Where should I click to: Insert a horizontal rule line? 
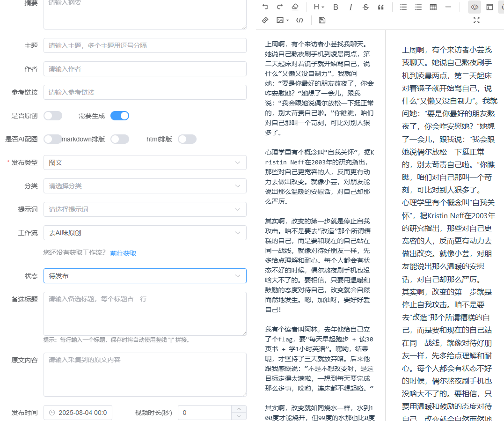(x=448, y=7)
